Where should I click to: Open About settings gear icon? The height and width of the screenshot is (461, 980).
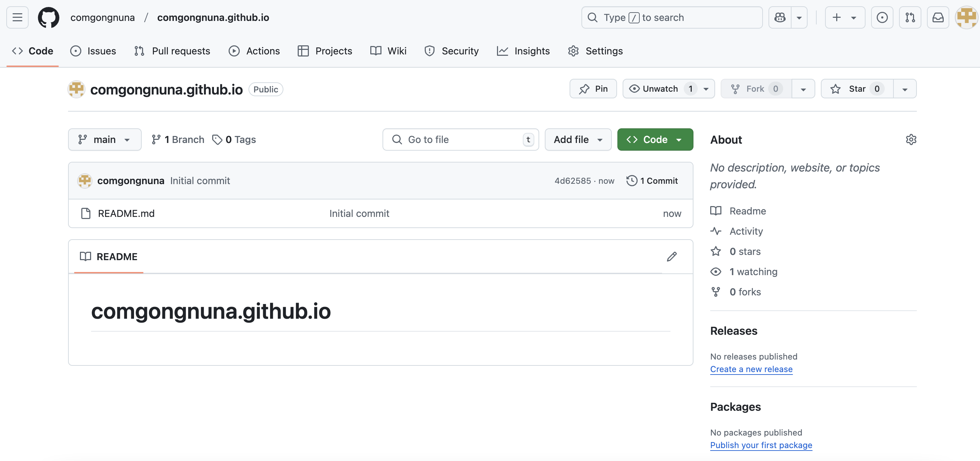click(911, 139)
